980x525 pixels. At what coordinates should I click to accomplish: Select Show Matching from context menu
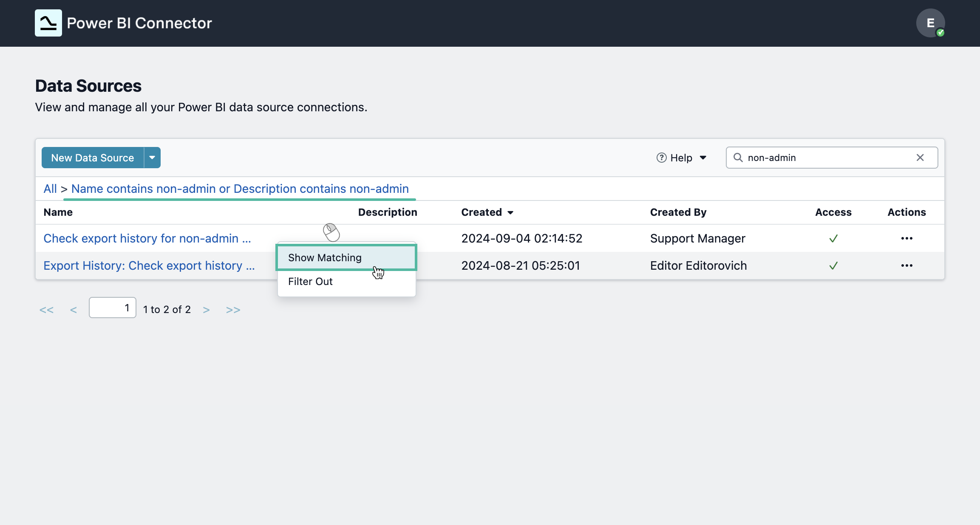[346, 257]
